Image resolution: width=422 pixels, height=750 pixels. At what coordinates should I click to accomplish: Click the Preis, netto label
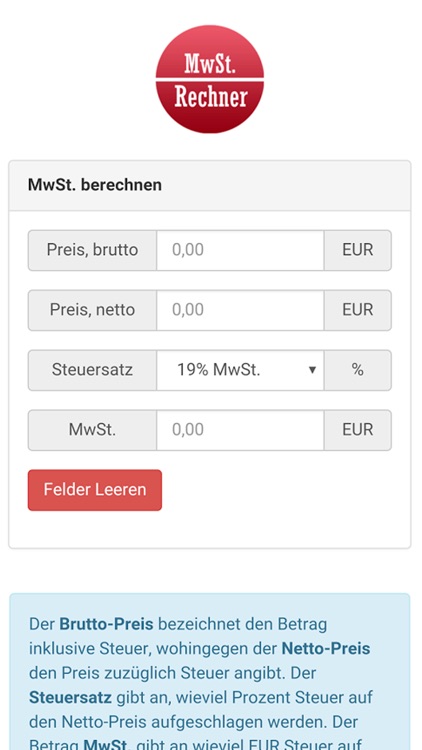92,310
